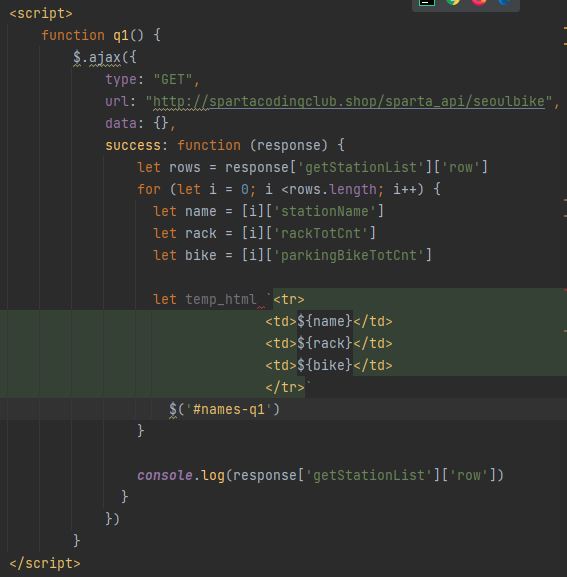
Task: Click the ${rack} template expression
Action: [325, 343]
